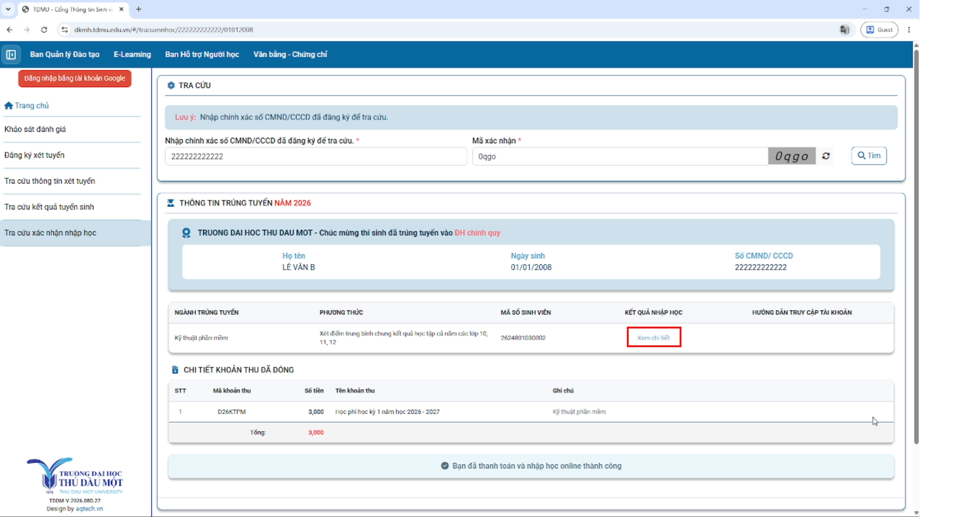Click the success message check icon
980x517 pixels.
click(x=445, y=466)
